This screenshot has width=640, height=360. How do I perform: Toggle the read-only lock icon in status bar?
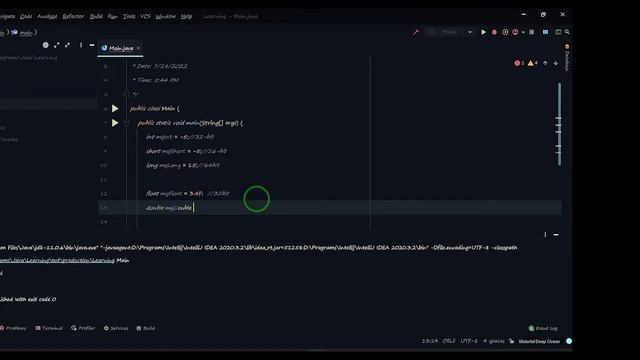coord(511,341)
